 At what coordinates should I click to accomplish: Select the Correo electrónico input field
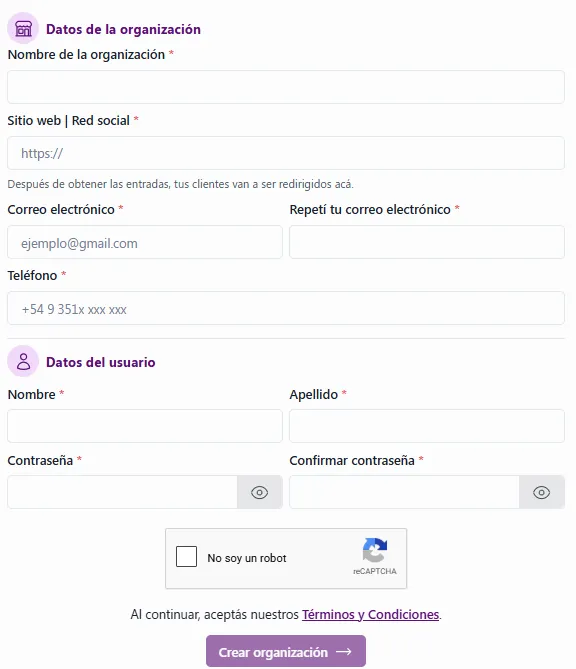pos(145,242)
